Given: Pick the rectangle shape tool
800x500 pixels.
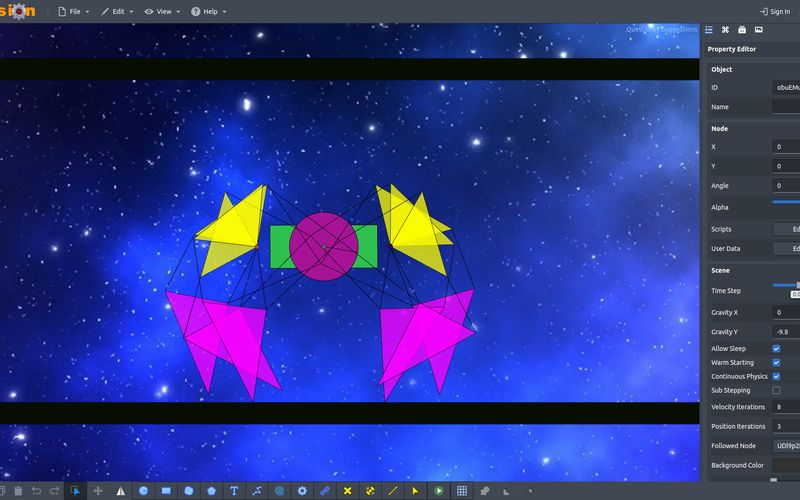Looking at the screenshot, I should point(166,491).
